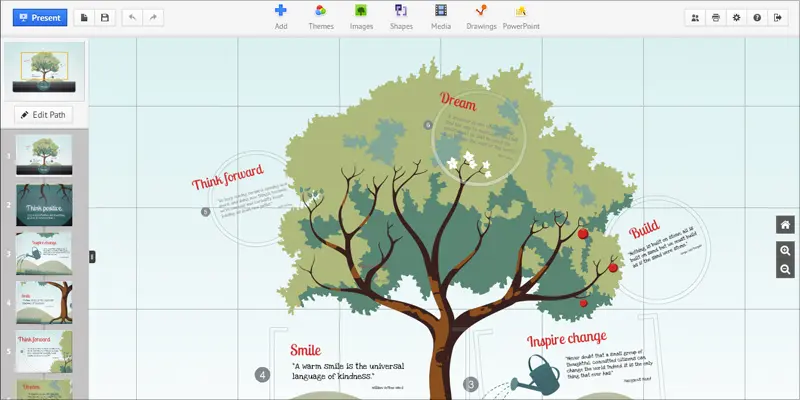Image resolution: width=800 pixels, height=400 pixels.
Task: Redo action with right arrow icon
Action: [153, 17]
